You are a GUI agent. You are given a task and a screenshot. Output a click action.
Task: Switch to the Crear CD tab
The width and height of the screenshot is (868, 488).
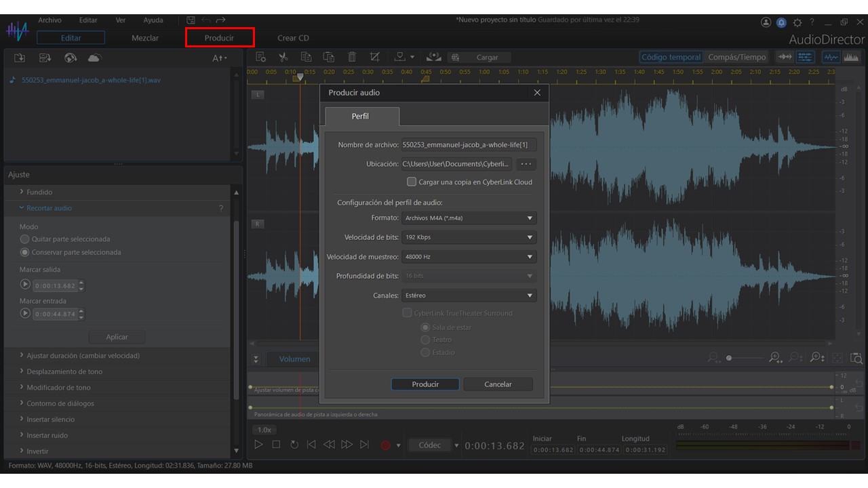click(x=293, y=38)
